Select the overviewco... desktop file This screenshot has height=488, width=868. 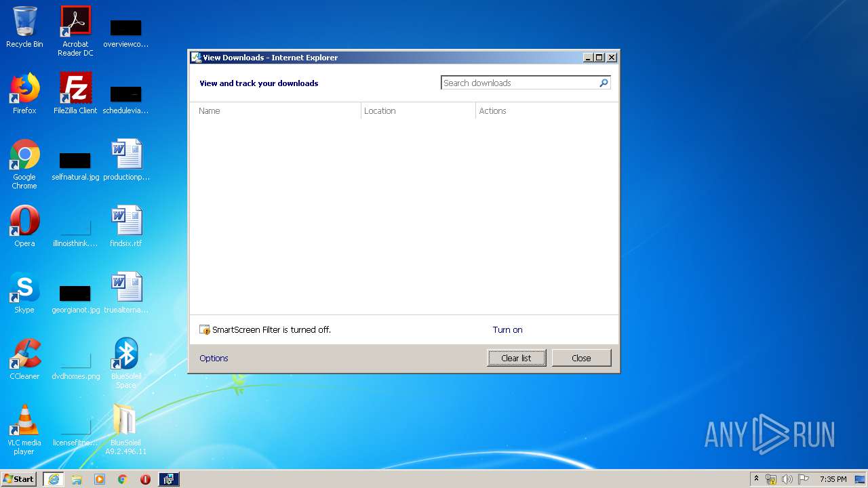[x=126, y=33]
